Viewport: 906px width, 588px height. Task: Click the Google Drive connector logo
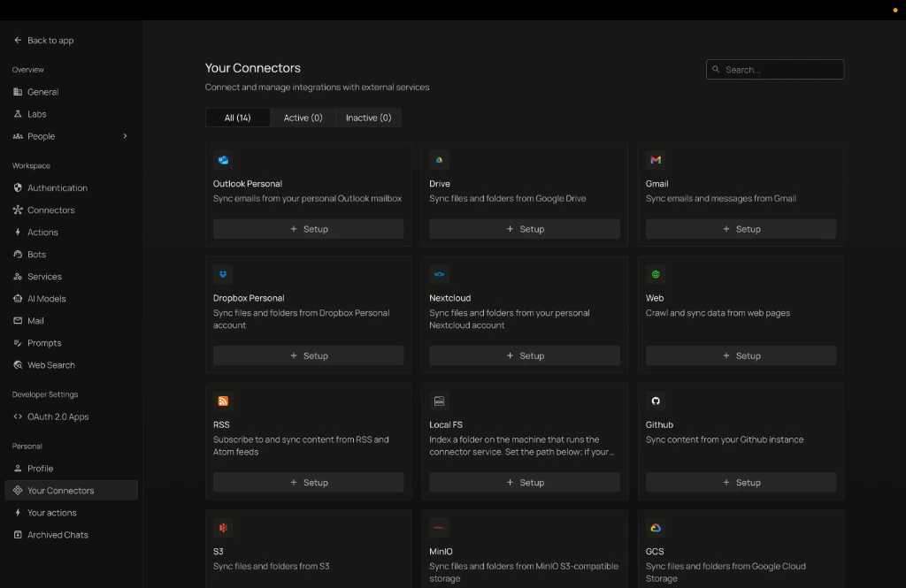tap(439, 160)
